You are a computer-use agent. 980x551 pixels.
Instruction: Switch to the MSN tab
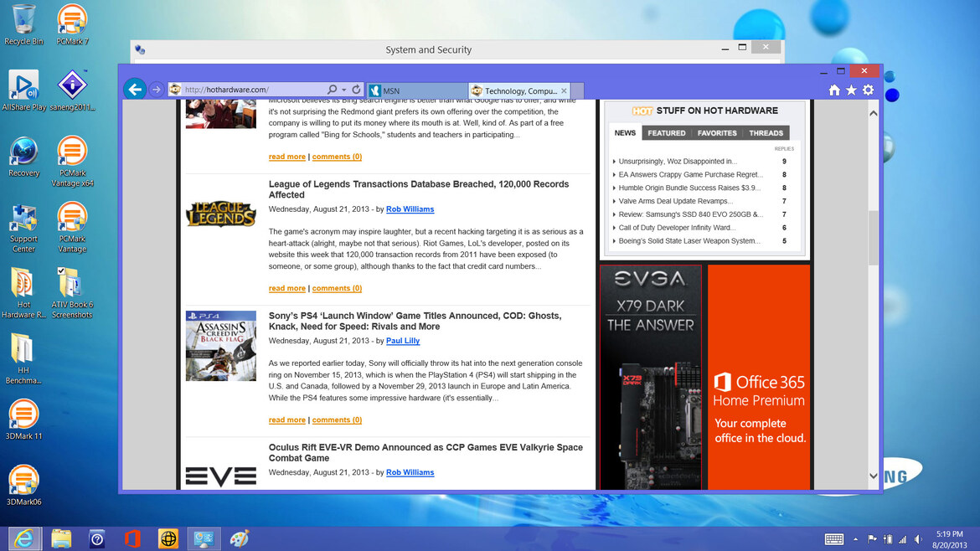[417, 90]
